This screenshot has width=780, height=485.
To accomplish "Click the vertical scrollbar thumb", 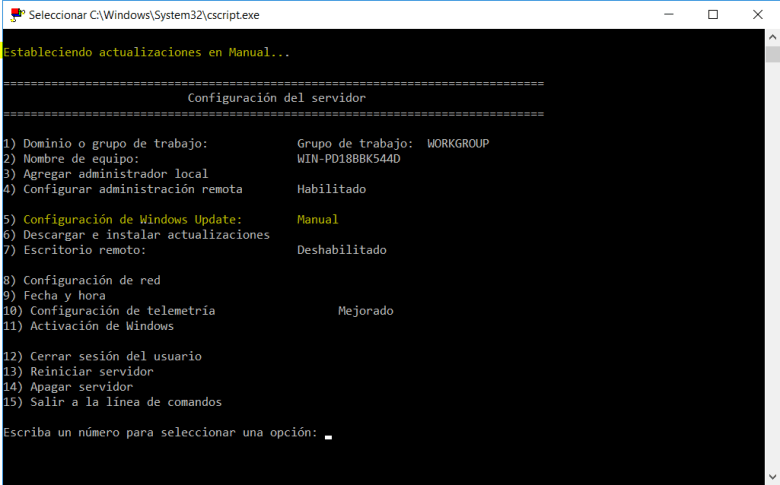I will (x=773, y=54).
